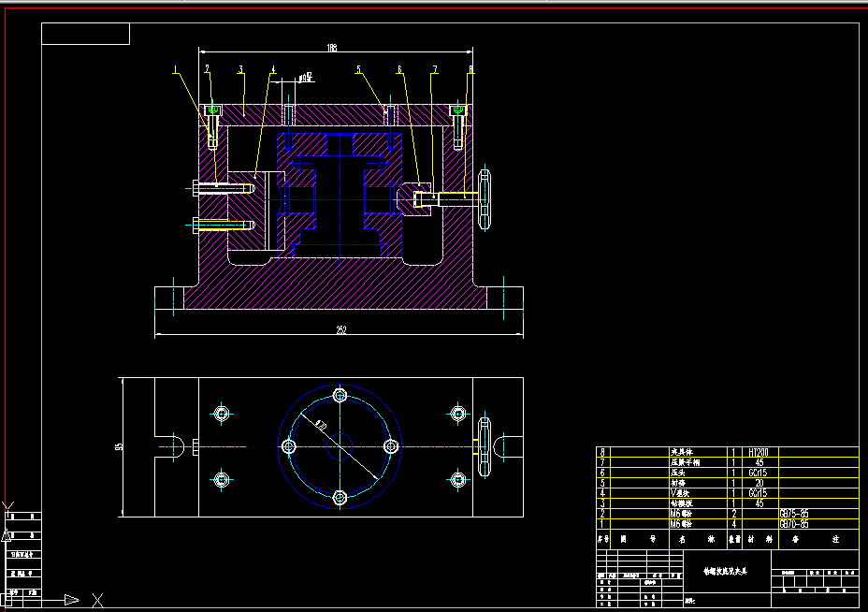This screenshot has height=612, width=868.
Task: Select balloon number 5 callout label
Action: click(359, 70)
